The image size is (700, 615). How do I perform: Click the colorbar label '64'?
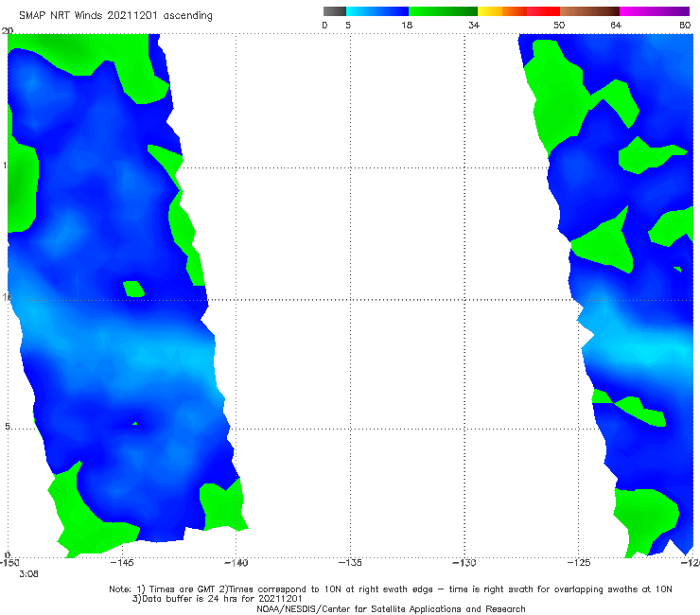616,25
